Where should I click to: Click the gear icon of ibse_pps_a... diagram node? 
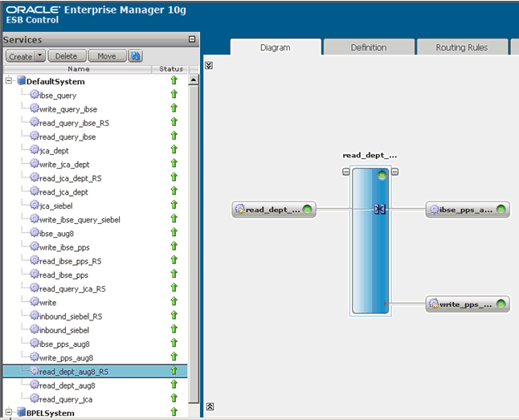point(434,209)
